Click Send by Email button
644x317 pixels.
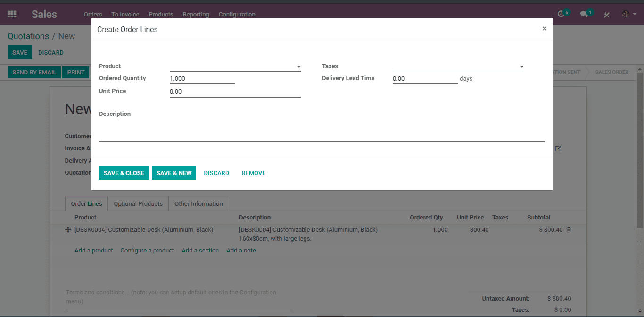click(34, 72)
